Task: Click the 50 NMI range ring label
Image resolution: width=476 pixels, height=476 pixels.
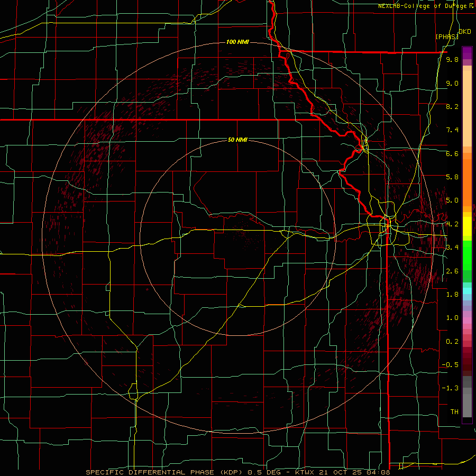Action: [x=237, y=140]
